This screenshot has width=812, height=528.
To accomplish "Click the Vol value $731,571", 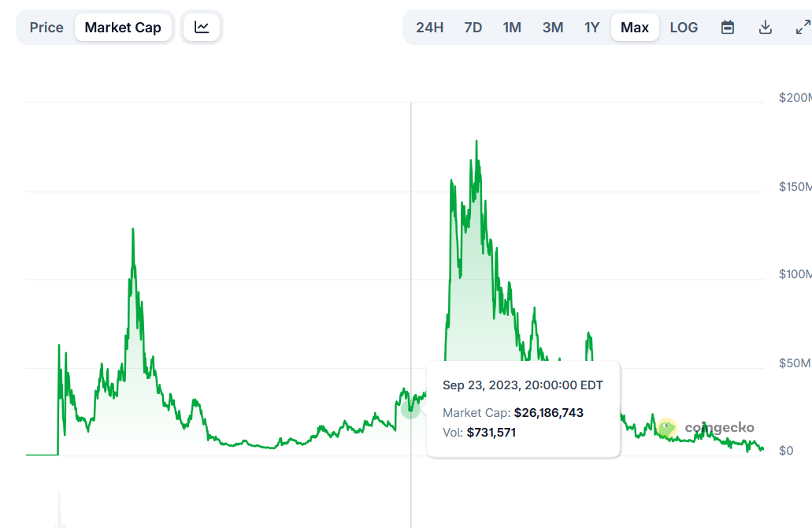I will [x=491, y=433].
